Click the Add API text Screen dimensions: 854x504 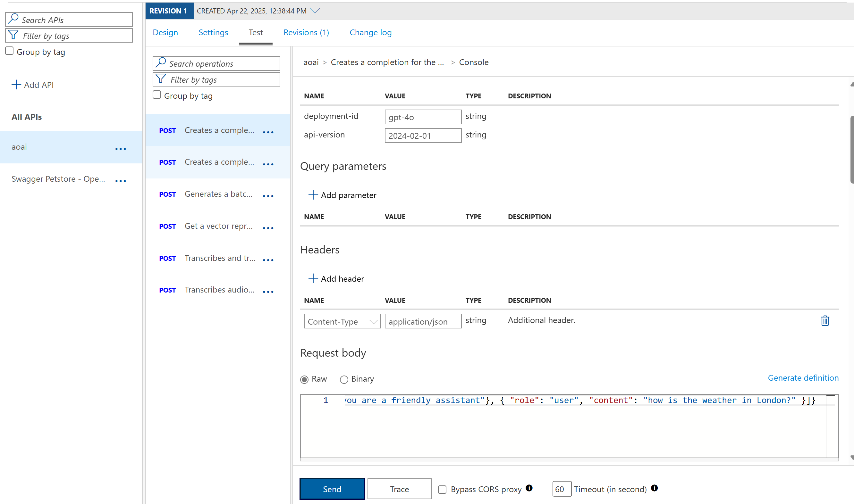[x=39, y=85]
